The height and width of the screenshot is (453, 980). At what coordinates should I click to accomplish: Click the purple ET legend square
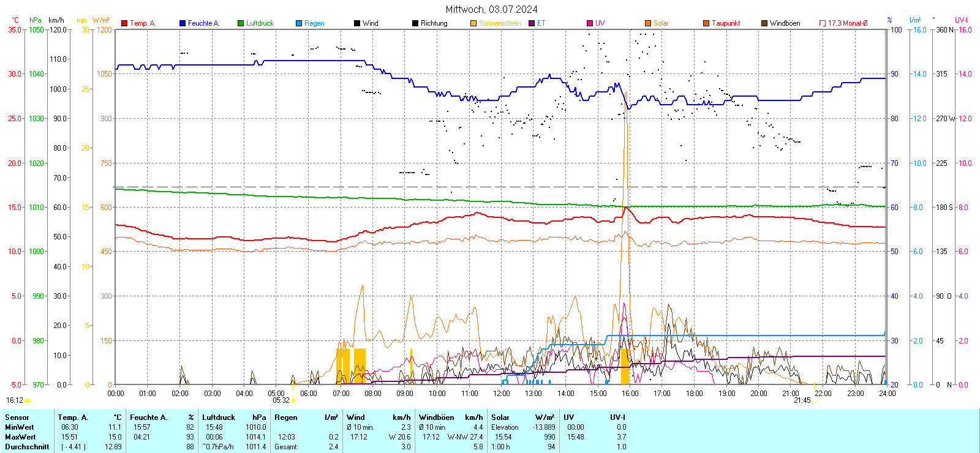point(532,23)
